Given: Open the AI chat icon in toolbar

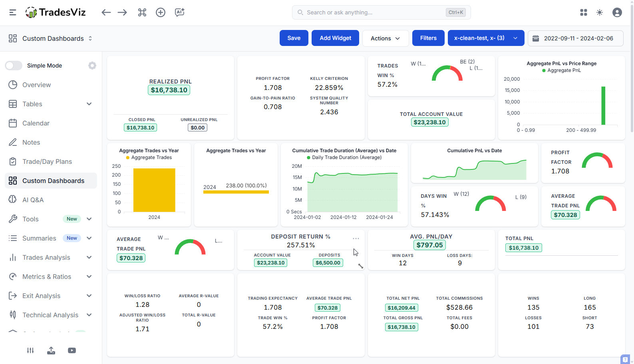Looking at the screenshot, I should pyautogui.click(x=180, y=12).
